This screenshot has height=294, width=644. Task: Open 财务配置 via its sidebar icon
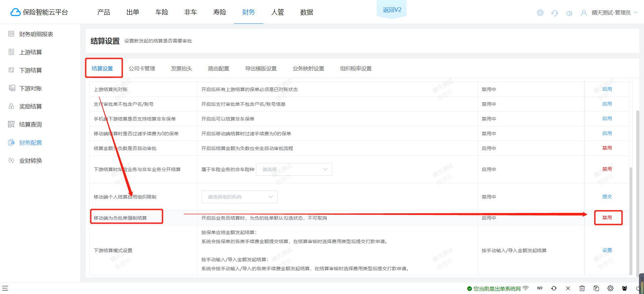[11, 142]
